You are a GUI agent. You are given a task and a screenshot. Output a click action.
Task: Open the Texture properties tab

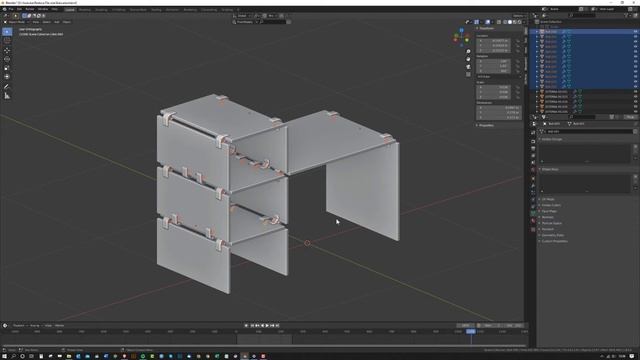533,229
